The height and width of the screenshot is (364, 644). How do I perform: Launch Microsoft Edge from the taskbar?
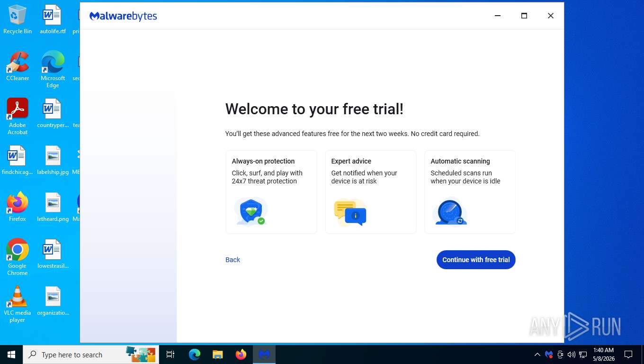tap(195, 355)
